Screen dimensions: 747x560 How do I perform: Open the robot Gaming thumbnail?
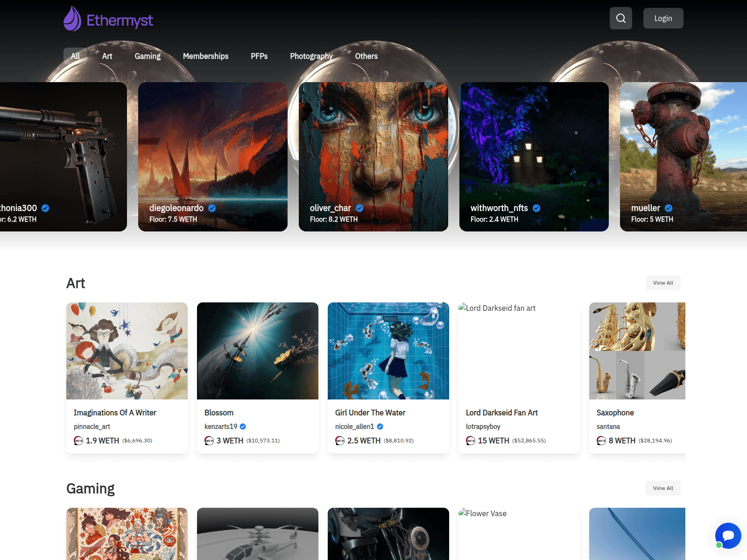click(388, 534)
